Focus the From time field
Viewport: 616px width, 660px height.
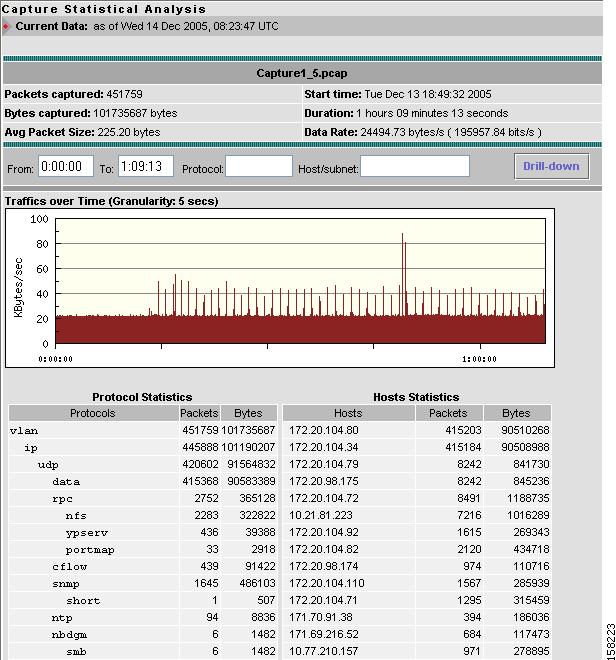click(66, 166)
